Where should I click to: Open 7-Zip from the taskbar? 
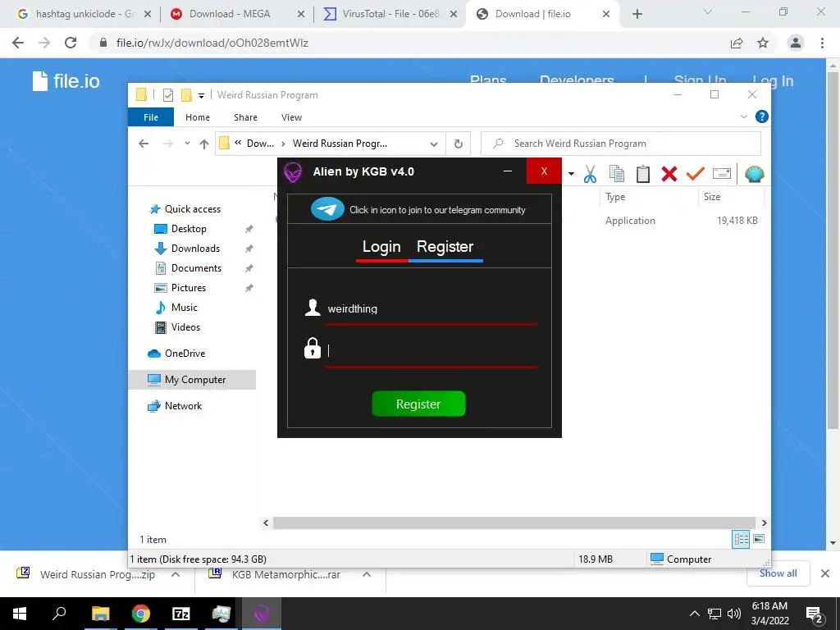point(181,614)
